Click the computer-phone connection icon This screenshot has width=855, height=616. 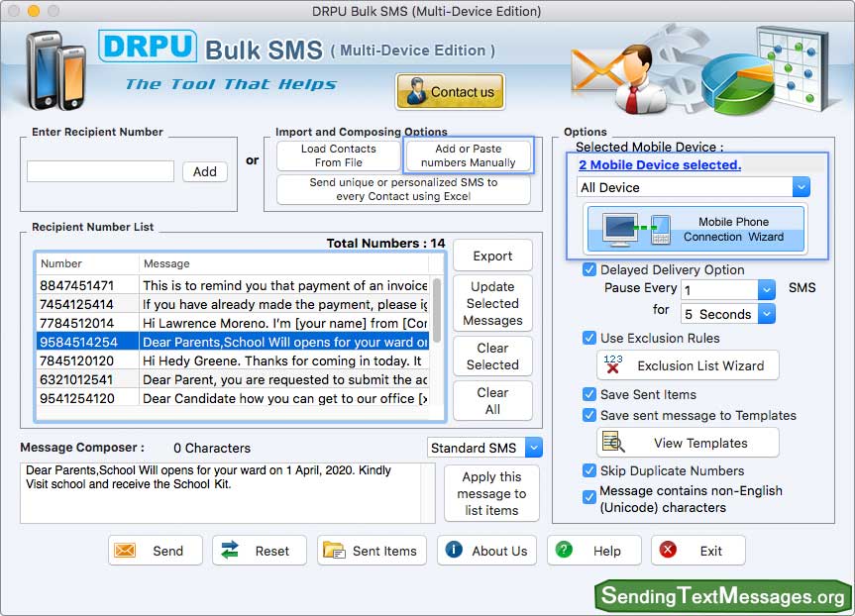coord(636,230)
